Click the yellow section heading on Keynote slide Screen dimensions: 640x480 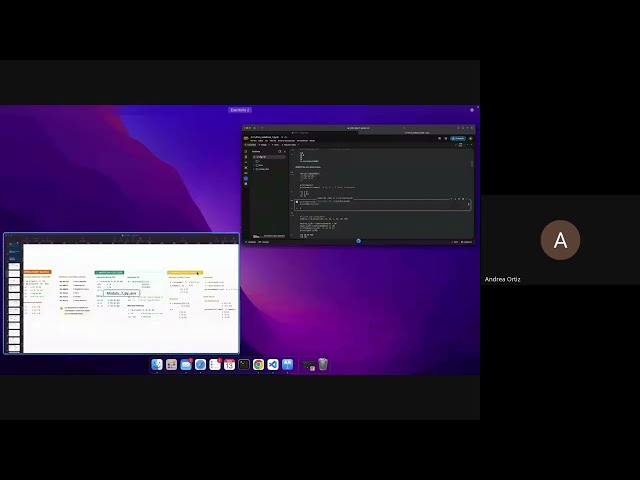[x=185, y=272]
